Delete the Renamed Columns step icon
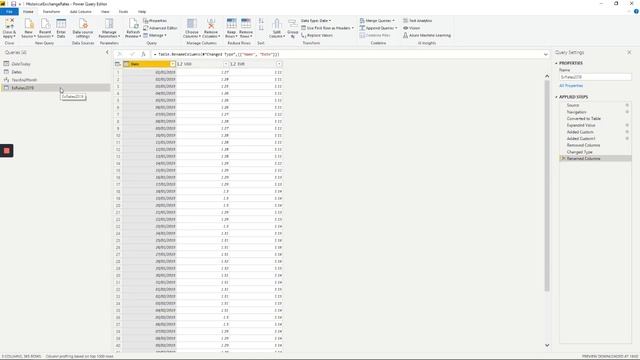Viewport: 640px width, 360px height. pos(563,158)
